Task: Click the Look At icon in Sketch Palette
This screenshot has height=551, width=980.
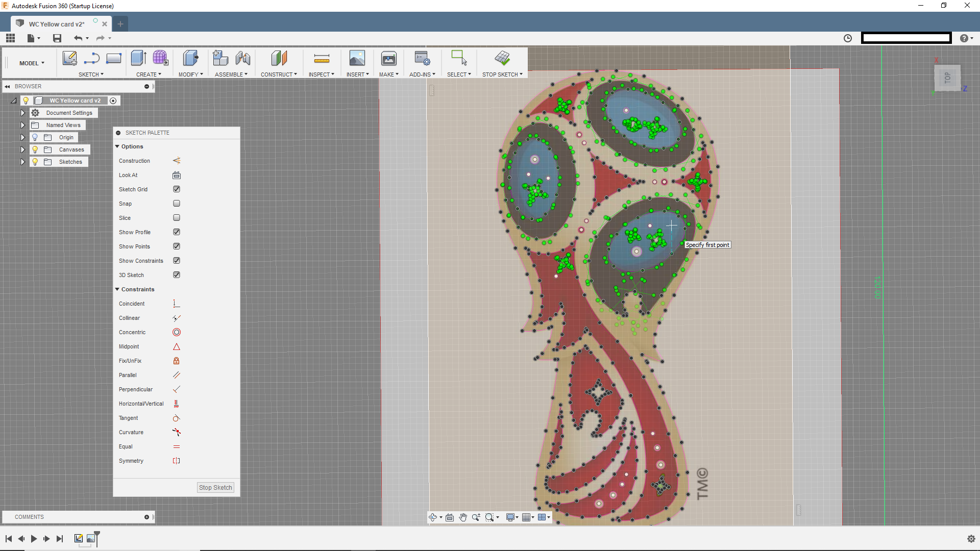Action: [177, 175]
